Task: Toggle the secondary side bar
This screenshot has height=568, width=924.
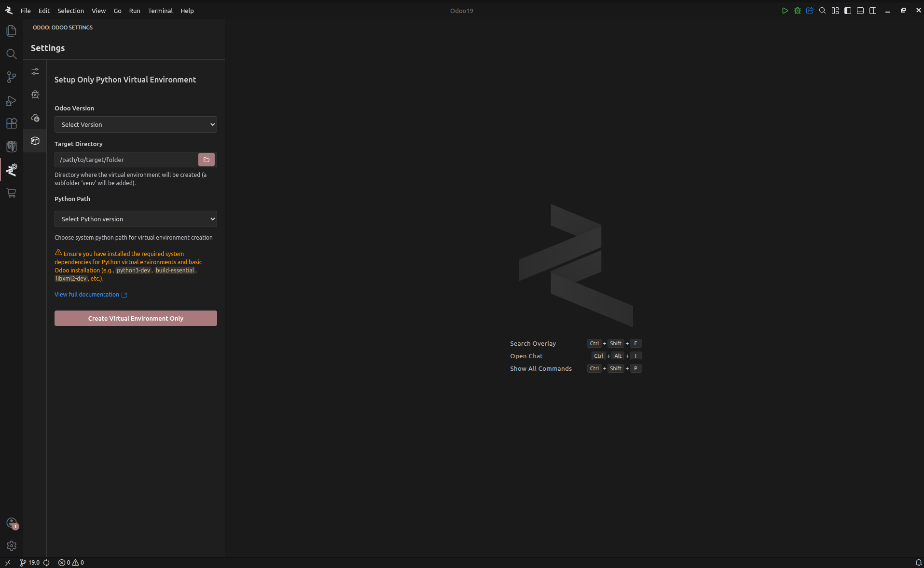Action: pos(873,11)
